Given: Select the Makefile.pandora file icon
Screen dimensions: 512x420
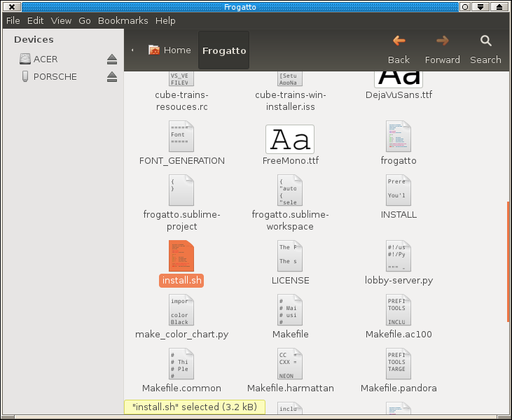Looking at the screenshot, I should pos(399,365).
